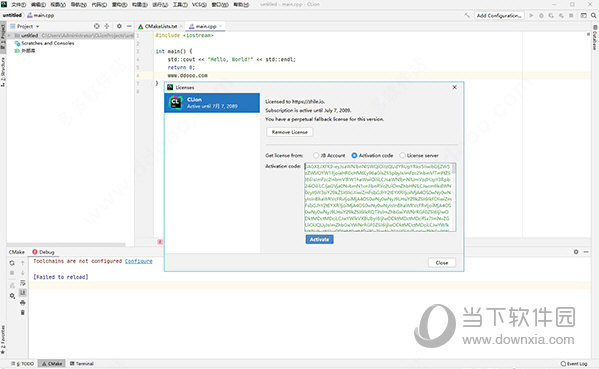Toggle scroll to end icon in CMake panel
The image size is (599, 369).
pyautogui.click(x=23, y=293)
